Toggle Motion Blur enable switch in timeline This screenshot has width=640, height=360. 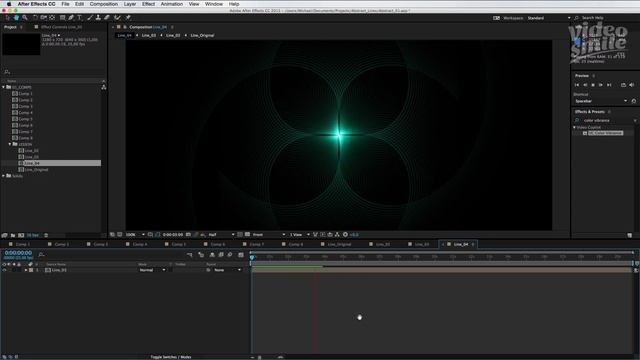click(230, 255)
